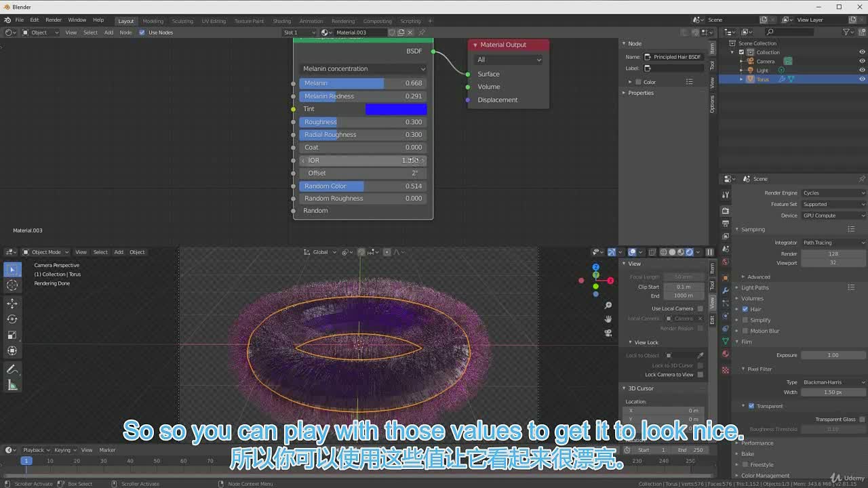868x488 pixels.
Task: Enable Lock Camera to View checkbox
Action: [x=701, y=374]
